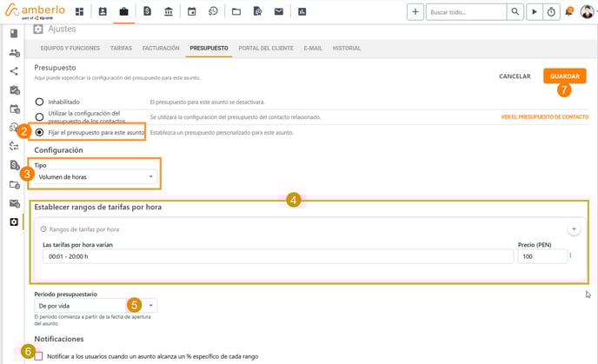Click the search magnifier icon
Image resolution: width=598 pixels, height=364 pixels.
coord(515,12)
